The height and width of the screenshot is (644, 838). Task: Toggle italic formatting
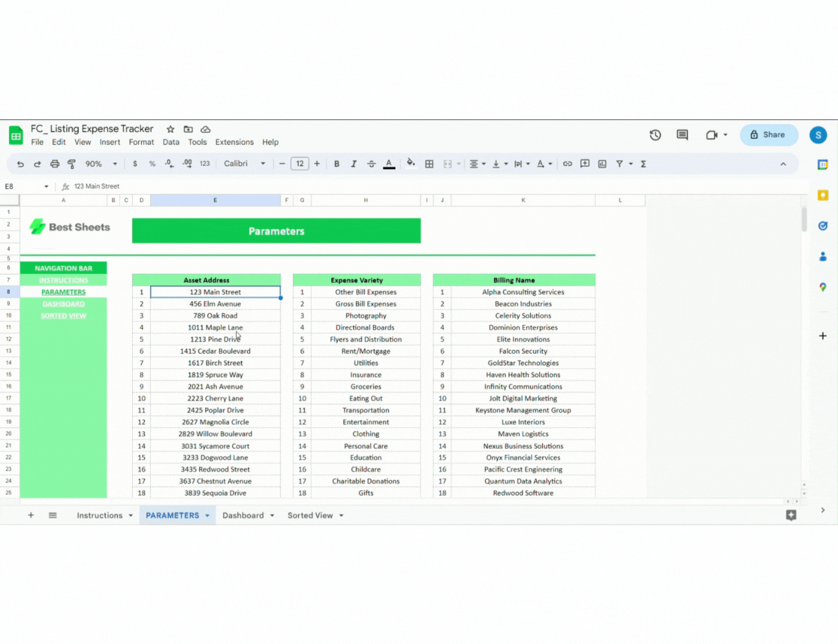point(353,164)
